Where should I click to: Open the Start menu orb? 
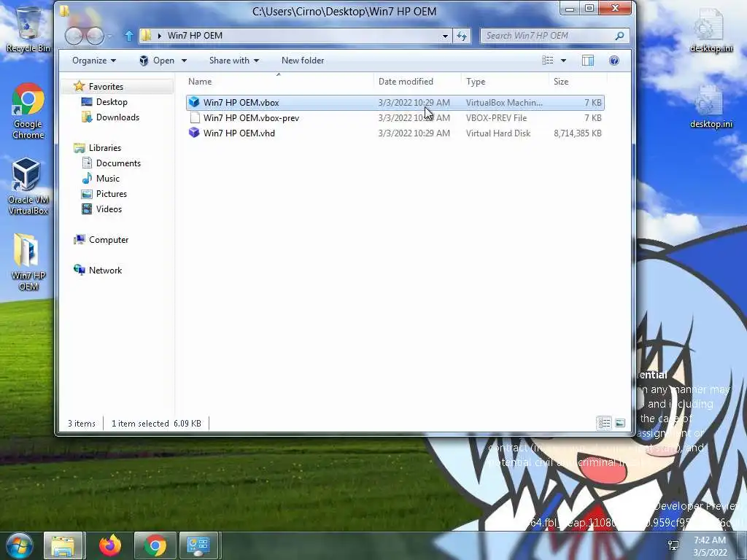[20, 545]
